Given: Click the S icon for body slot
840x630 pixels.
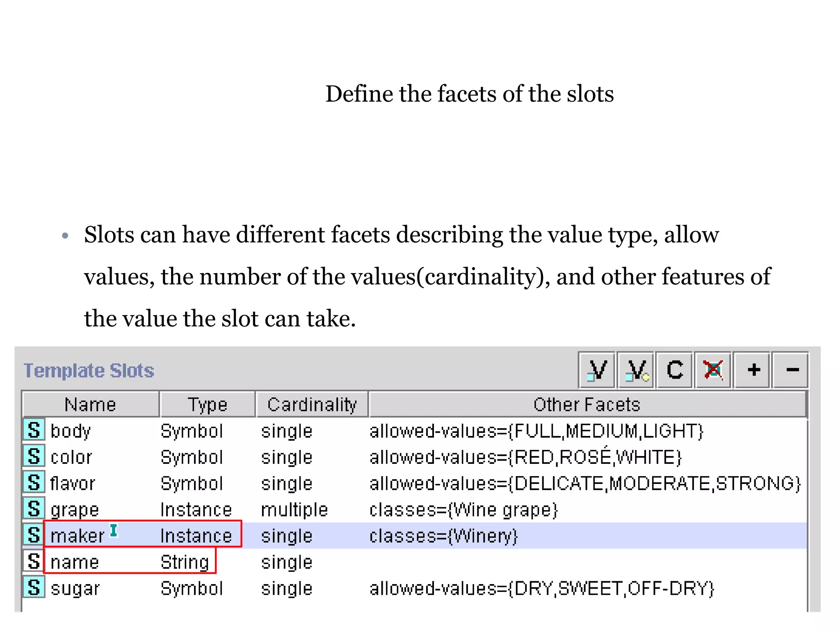Looking at the screenshot, I should (x=34, y=430).
